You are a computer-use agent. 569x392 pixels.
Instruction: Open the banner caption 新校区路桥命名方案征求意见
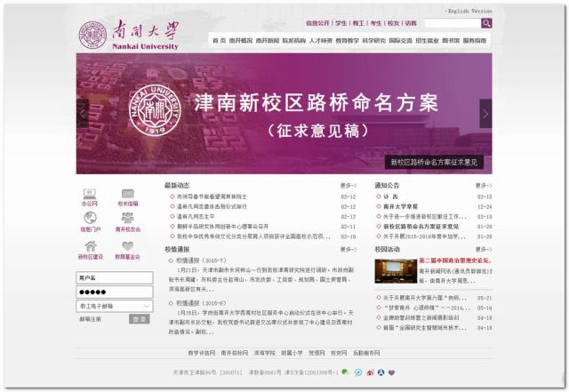pos(434,163)
